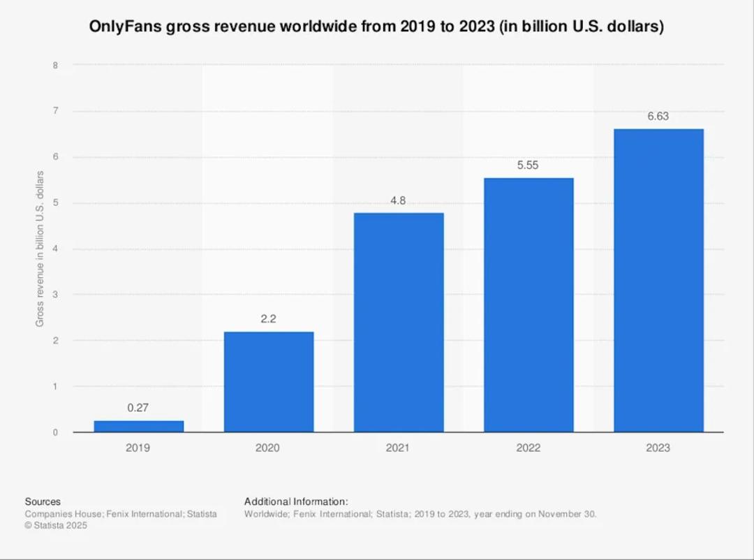754x560 pixels.
Task: Click the 2019 revenue bar
Action: coord(138,426)
